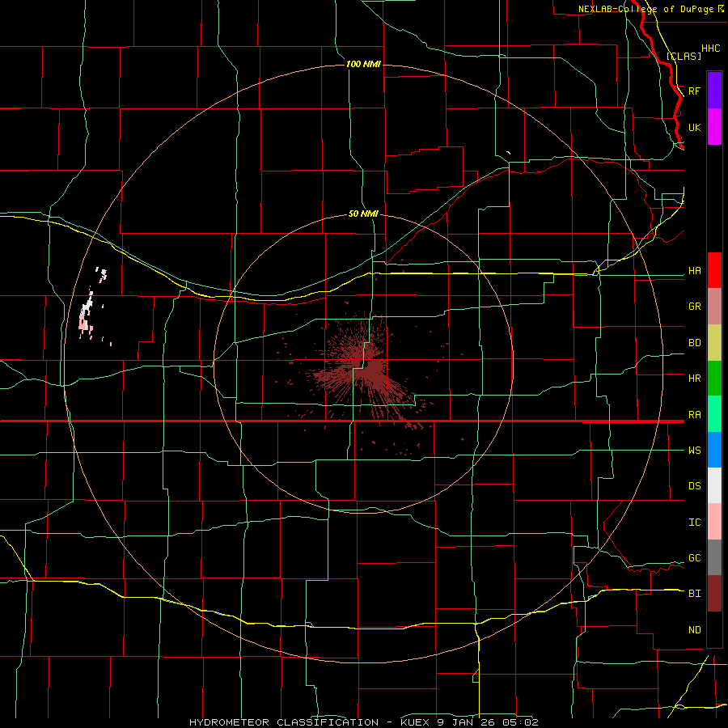Viewport: 728px width, 728px height.
Task: Click the dusty pink GR color swatch
Action: click(x=714, y=307)
